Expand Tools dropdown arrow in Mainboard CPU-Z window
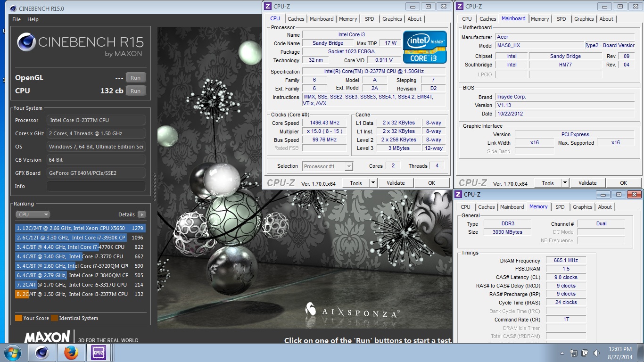644x362 pixels. [565, 183]
